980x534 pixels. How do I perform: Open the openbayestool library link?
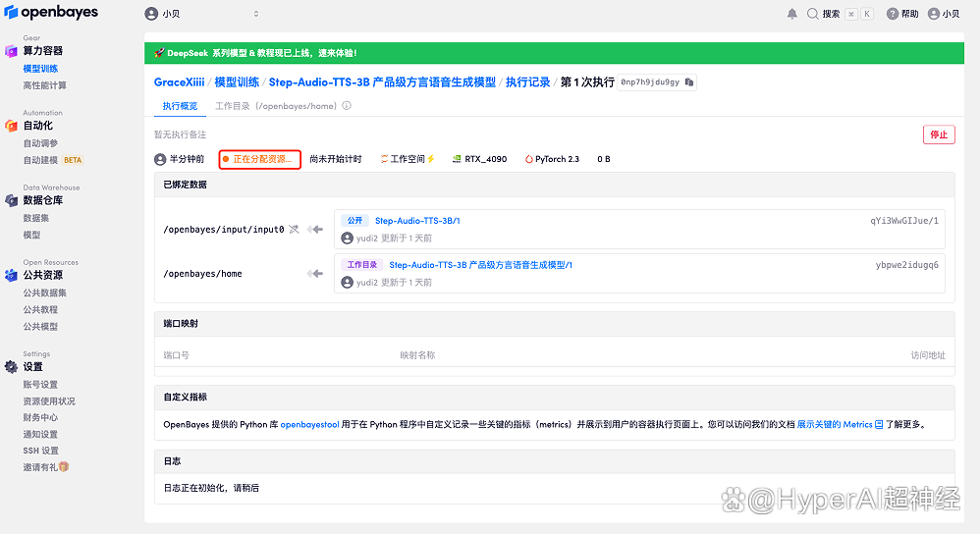coord(310,424)
